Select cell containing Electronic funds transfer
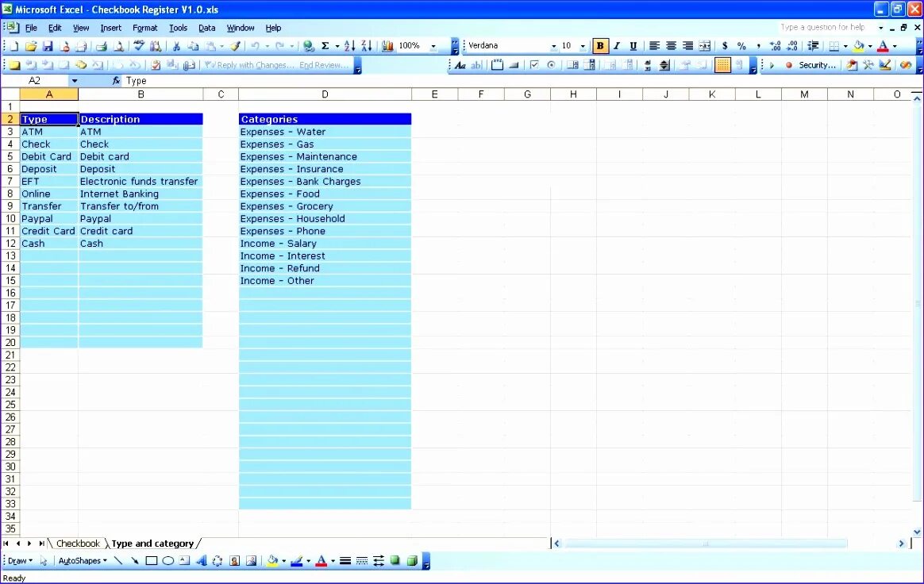Viewport: 924px width, 584px height. pyautogui.click(x=141, y=182)
